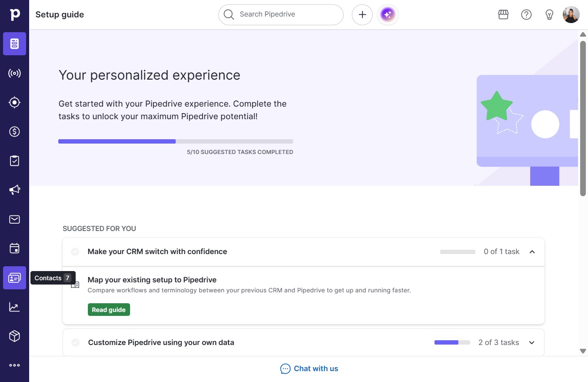
Task: Open Campaigns megaphone icon
Action: click(15, 190)
